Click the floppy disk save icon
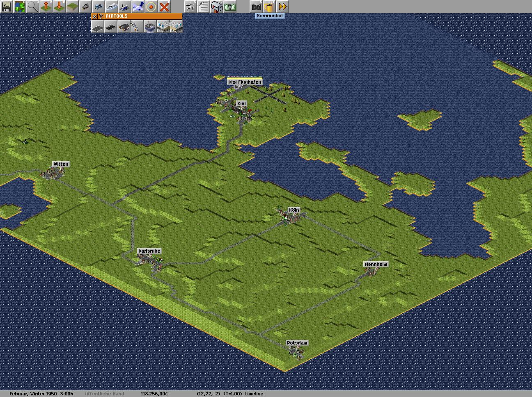Image resolution: width=532 pixels, height=397 pixels. point(7,7)
